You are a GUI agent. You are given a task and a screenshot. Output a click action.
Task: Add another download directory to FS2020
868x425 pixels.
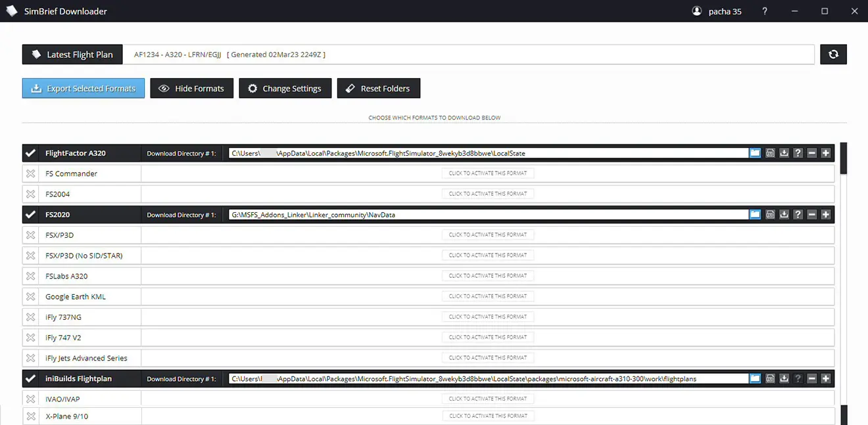point(826,215)
